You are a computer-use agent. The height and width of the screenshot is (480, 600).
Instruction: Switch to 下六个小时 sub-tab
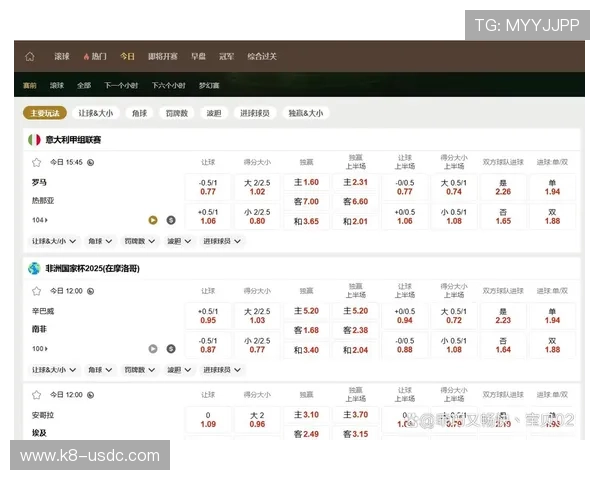click(x=168, y=85)
